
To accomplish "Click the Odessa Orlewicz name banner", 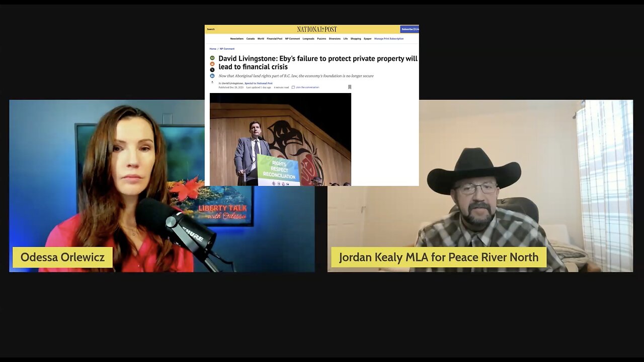I will click(62, 257).
